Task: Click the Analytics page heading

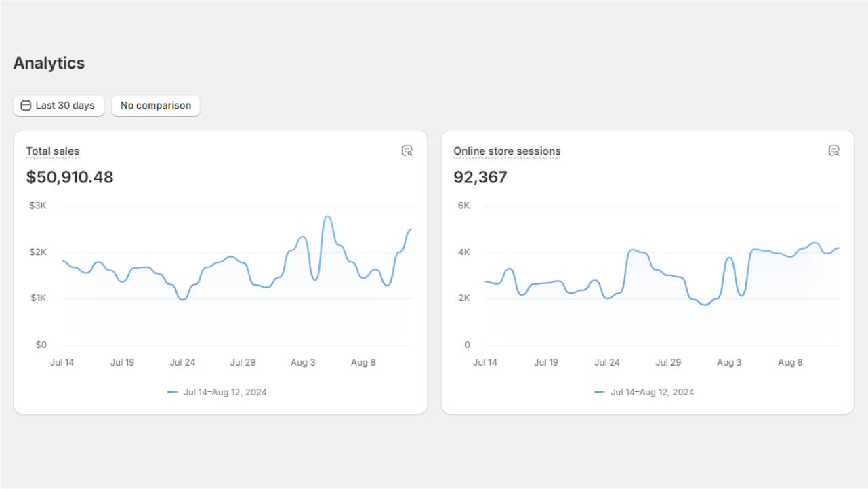Action: point(49,63)
